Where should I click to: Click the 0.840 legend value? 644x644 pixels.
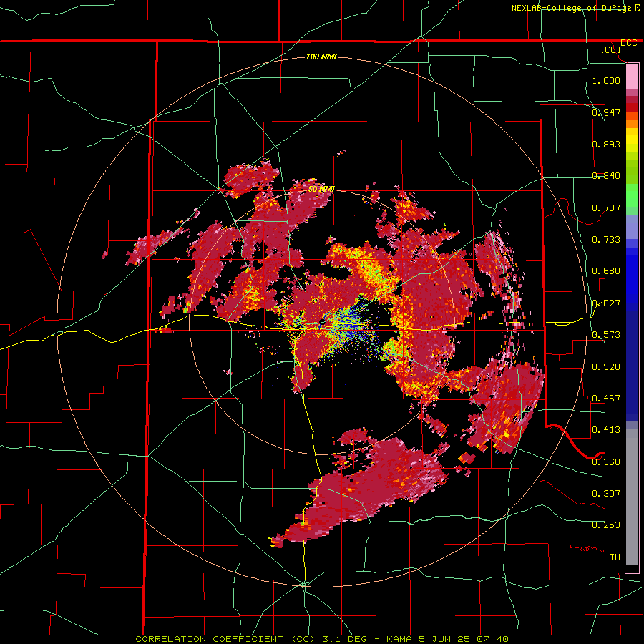(x=606, y=176)
